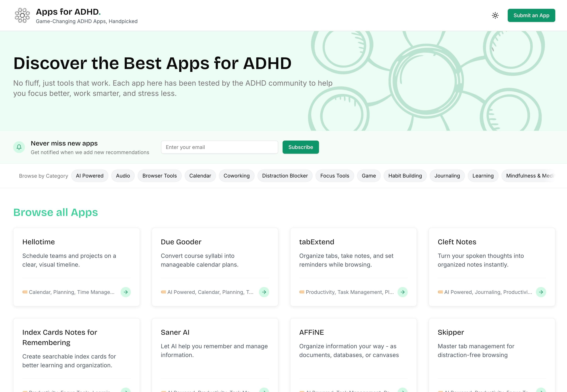
Task: Open the AFFiNE card title
Action: point(311,332)
